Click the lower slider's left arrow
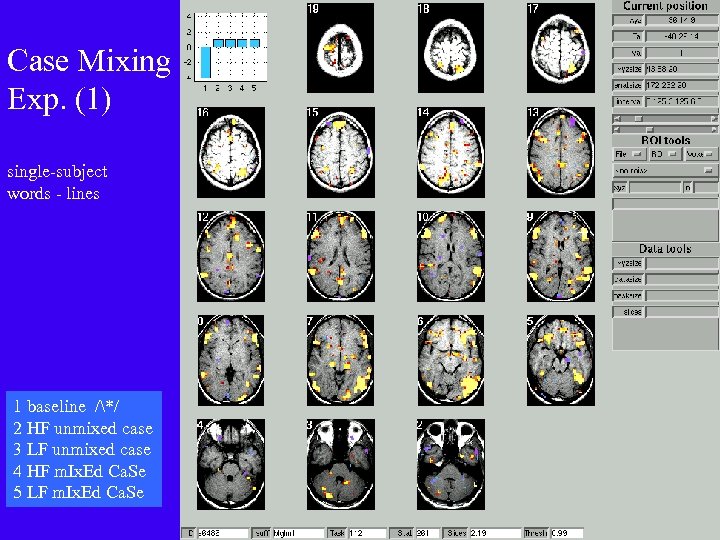The height and width of the screenshot is (540, 720). point(616,129)
